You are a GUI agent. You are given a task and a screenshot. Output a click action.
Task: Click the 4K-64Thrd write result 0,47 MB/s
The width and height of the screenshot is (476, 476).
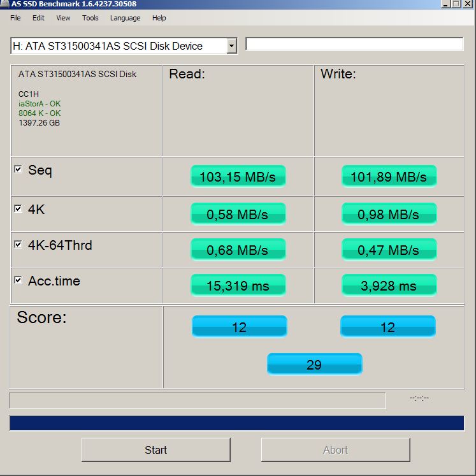pyautogui.click(x=389, y=250)
